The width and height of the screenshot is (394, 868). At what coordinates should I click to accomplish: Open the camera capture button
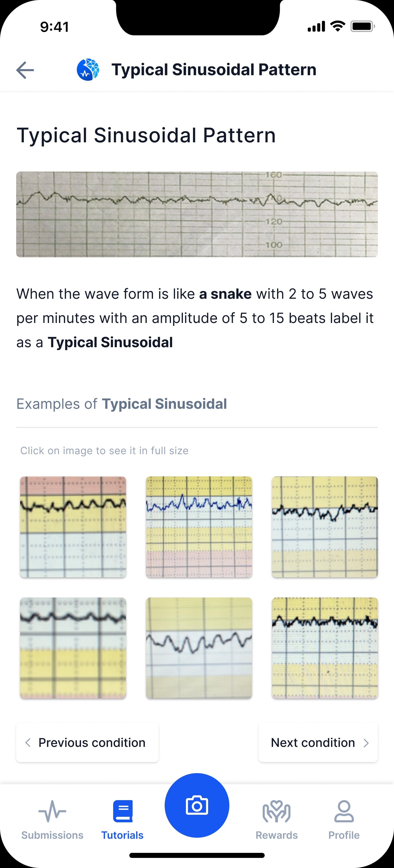point(197,805)
